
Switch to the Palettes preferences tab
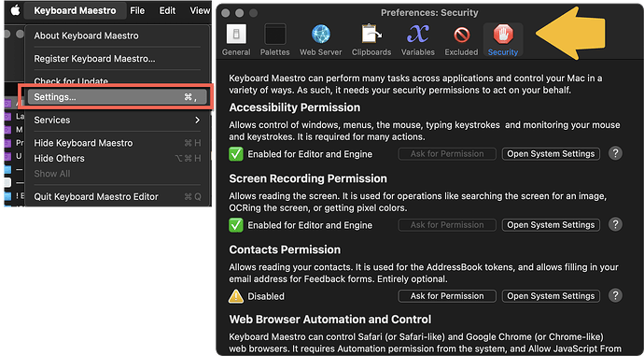[x=274, y=40]
